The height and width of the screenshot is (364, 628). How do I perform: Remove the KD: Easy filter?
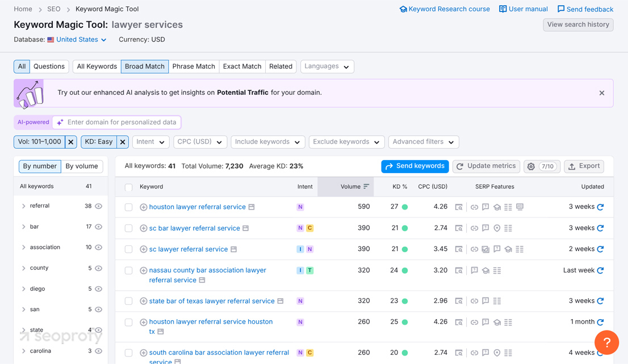point(123,142)
